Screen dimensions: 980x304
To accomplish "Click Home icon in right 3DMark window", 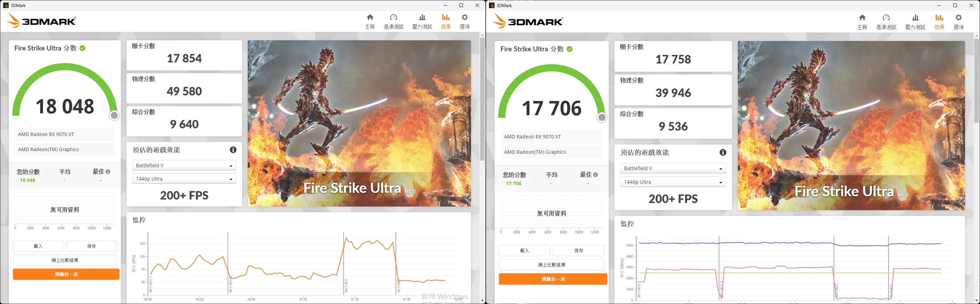I will tap(862, 18).
